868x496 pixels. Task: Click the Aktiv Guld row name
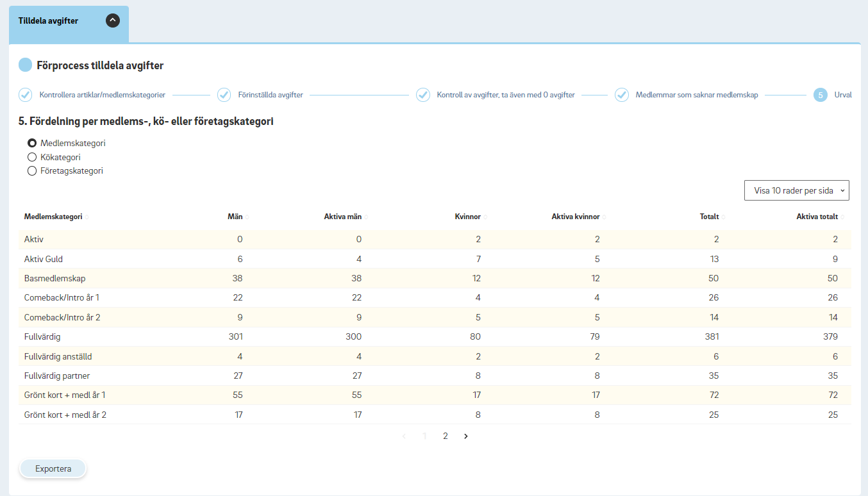(44, 259)
